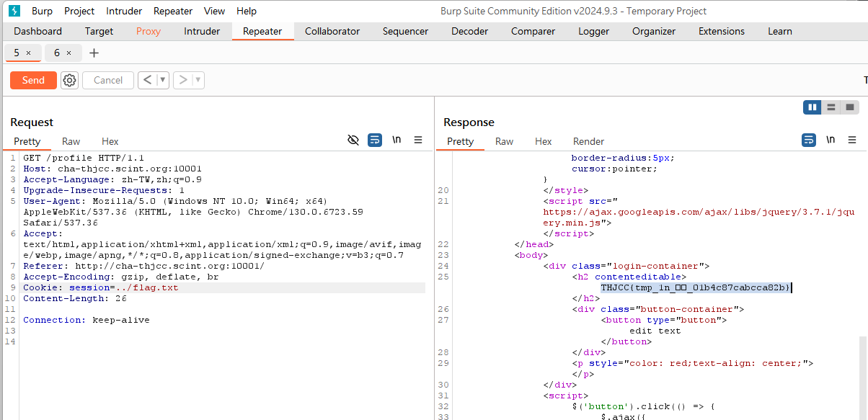
Task: Open the Repeater menu in menu bar
Action: (173, 11)
